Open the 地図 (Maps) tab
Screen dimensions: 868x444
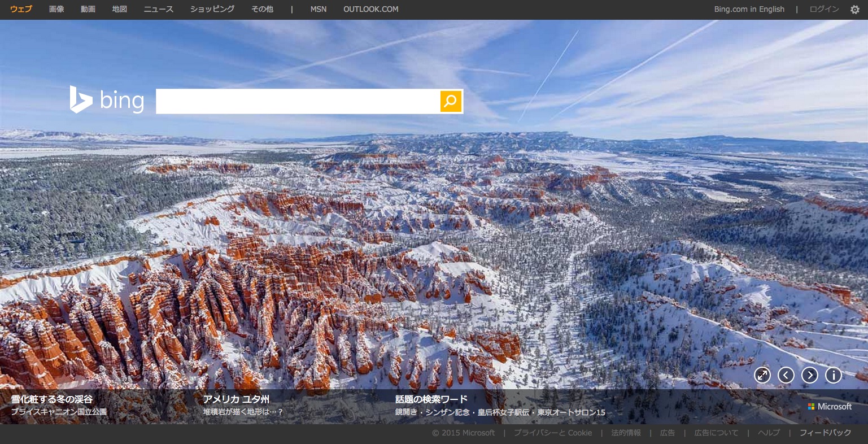pyautogui.click(x=120, y=9)
